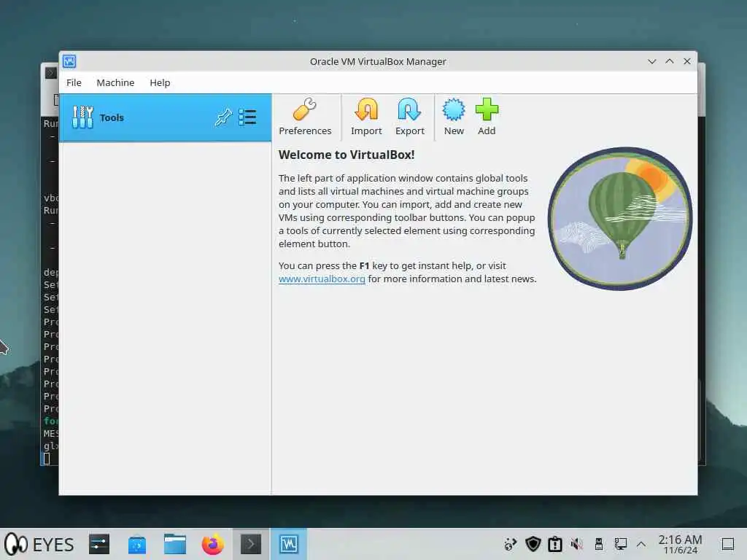Click the VirtualBox window title icon

(69, 61)
